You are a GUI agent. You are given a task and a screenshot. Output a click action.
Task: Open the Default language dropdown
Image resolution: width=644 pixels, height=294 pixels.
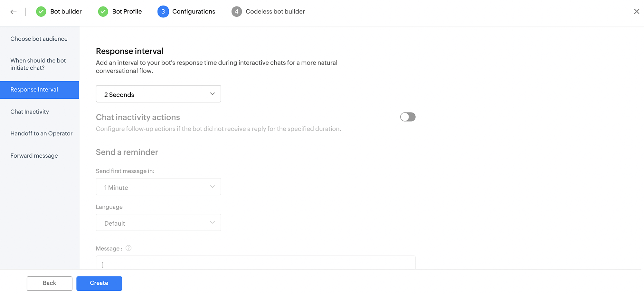tap(158, 222)
